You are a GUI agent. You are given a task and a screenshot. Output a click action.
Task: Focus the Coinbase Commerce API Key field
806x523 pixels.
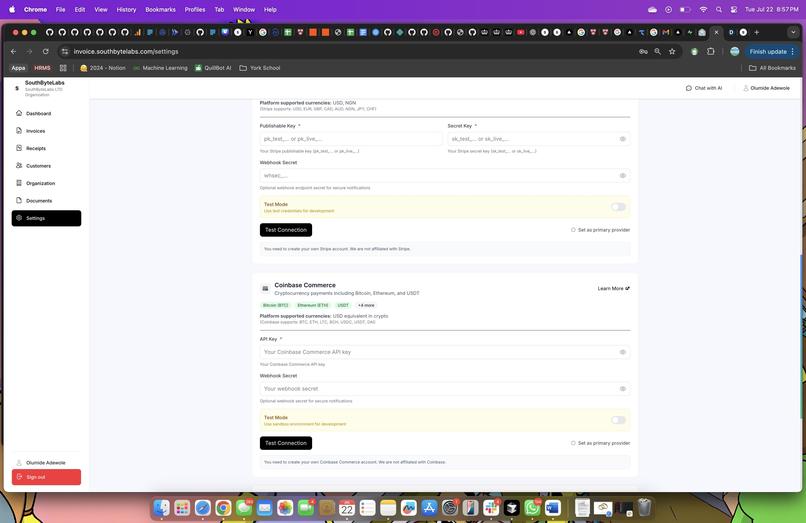point(445,352)
